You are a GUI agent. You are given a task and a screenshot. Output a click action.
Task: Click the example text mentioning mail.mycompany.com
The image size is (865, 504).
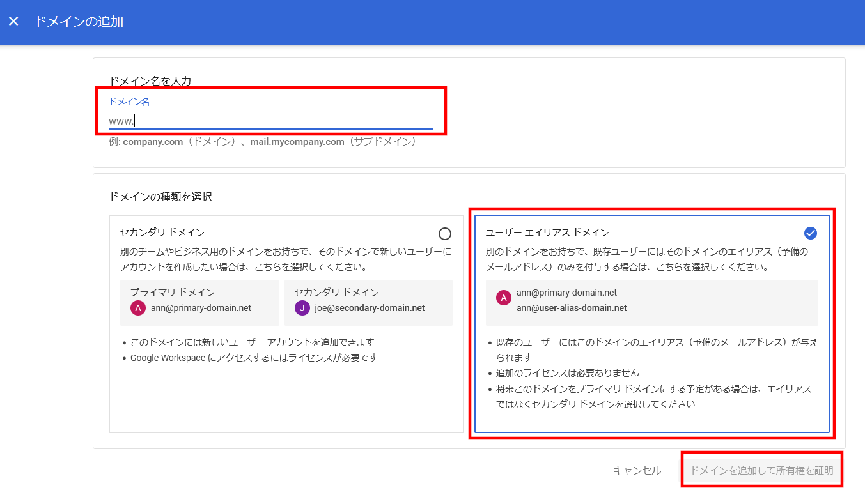[x=263, y=142]
